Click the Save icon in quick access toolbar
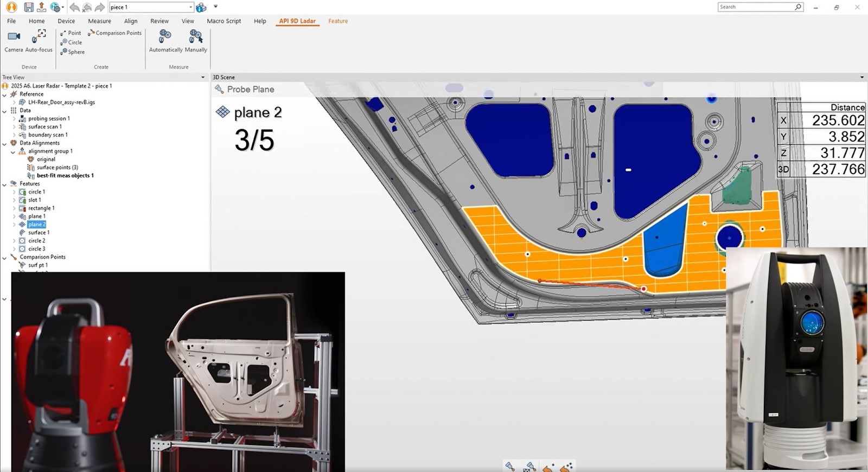 click(28, 7)
